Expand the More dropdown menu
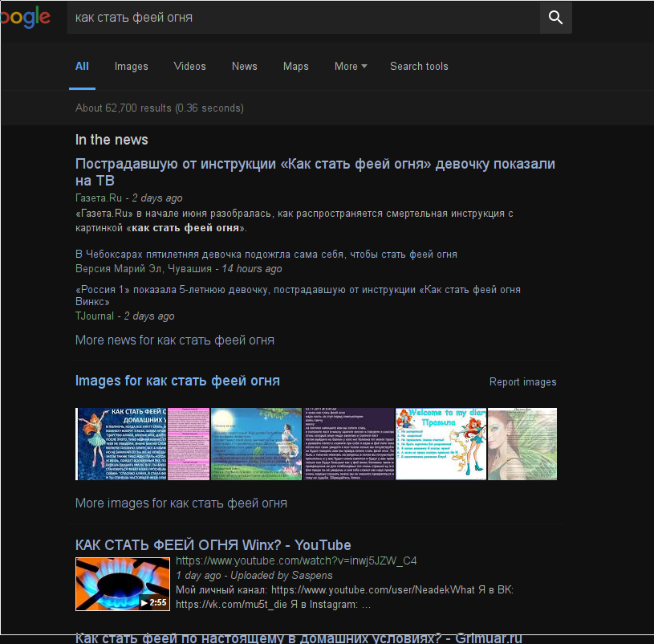Screen dimensions: 654x644 point(351,67)
